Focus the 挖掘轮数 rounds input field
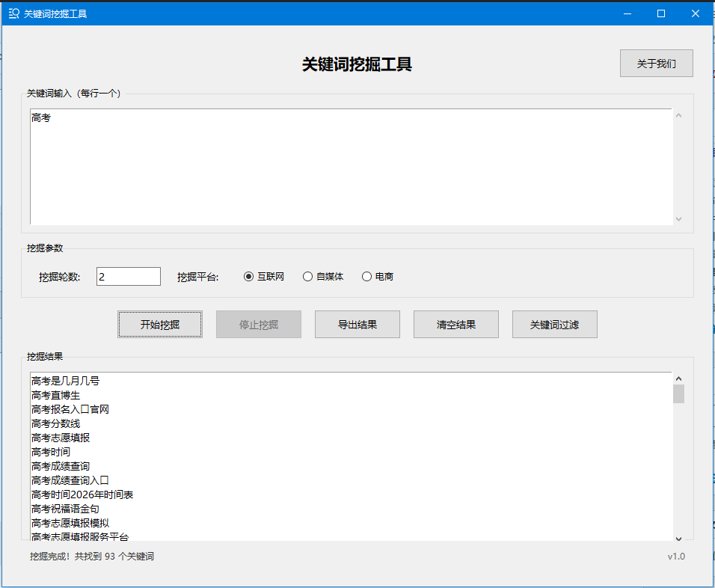This screenshot has width=715, height=588. click(x=128, y=277)
